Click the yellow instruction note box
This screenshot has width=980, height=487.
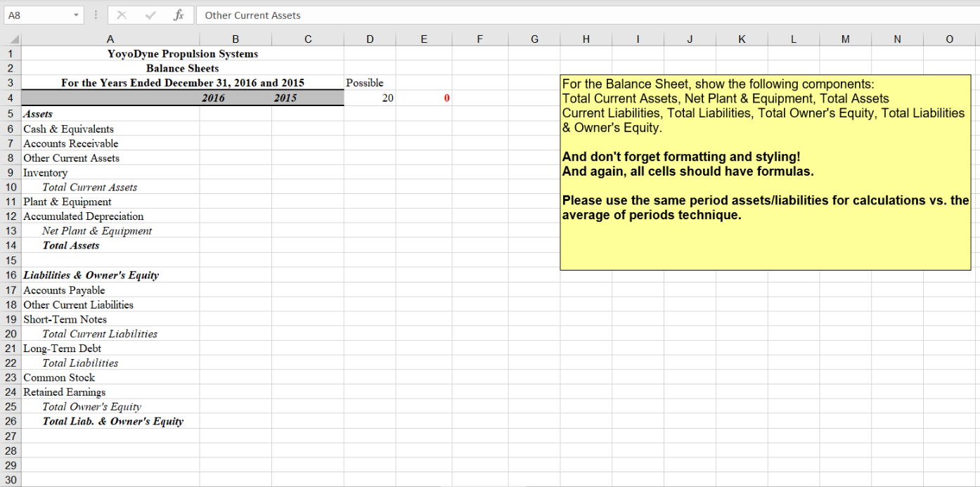(x=765, y=172)
